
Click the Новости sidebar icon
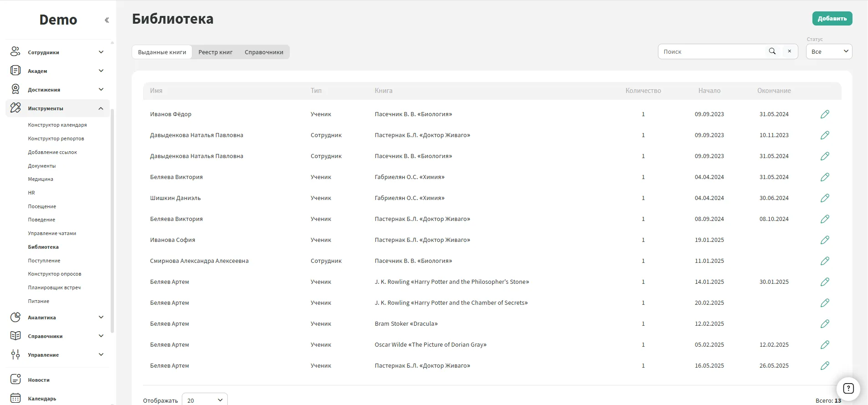pos(15,379)
